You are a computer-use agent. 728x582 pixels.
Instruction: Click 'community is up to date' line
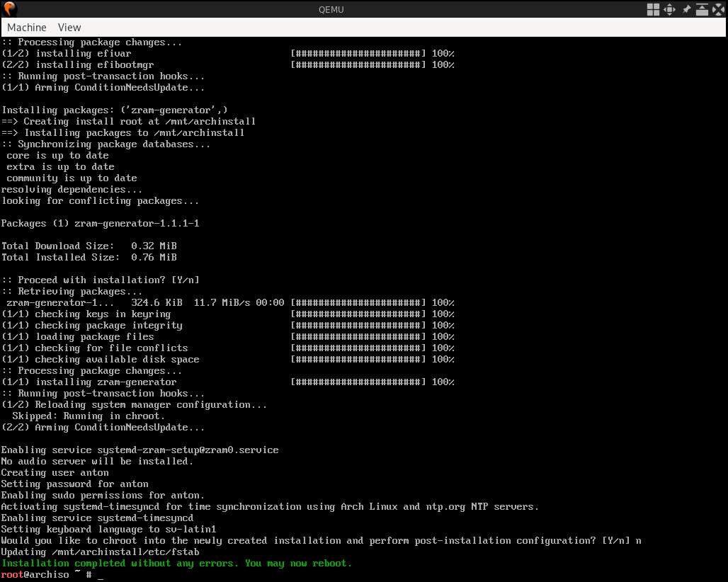point(72,178)
